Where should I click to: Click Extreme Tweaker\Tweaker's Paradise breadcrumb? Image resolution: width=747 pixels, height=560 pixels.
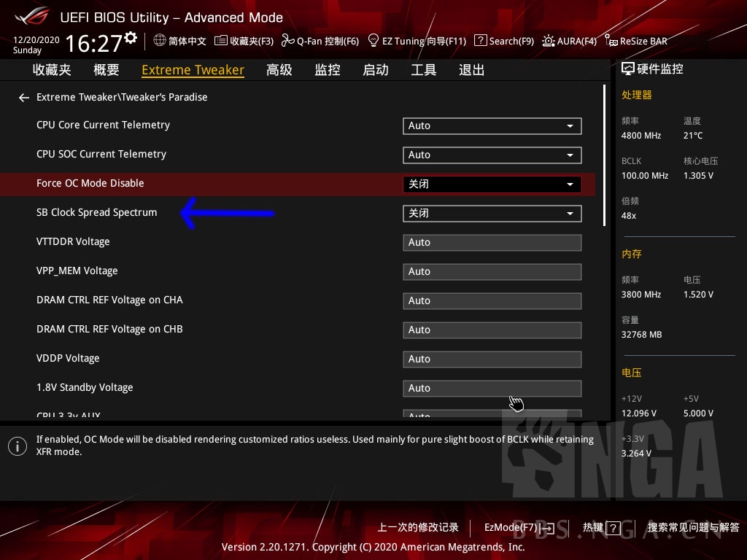(122, 97)
